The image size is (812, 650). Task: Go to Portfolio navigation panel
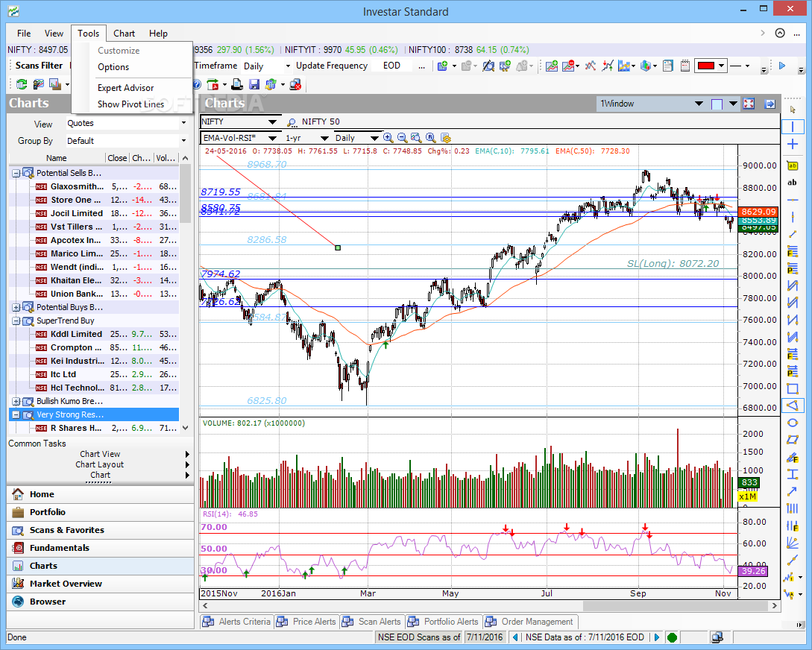click(101, 512)
